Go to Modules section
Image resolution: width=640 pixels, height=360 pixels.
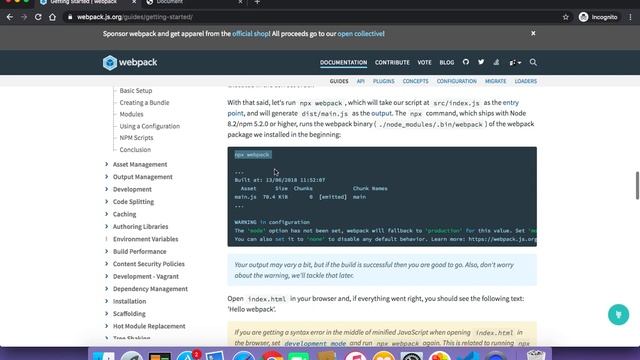click(x=131, y=114)
